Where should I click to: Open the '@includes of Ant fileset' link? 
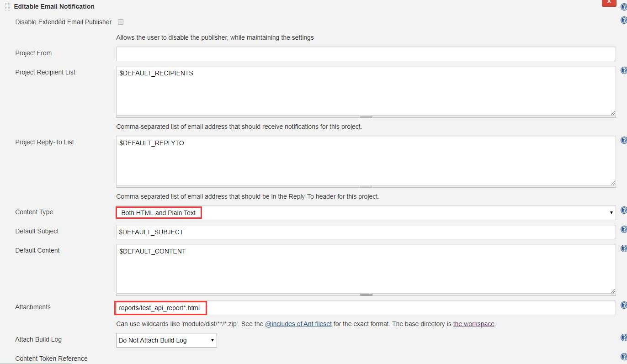coord(298,324)
